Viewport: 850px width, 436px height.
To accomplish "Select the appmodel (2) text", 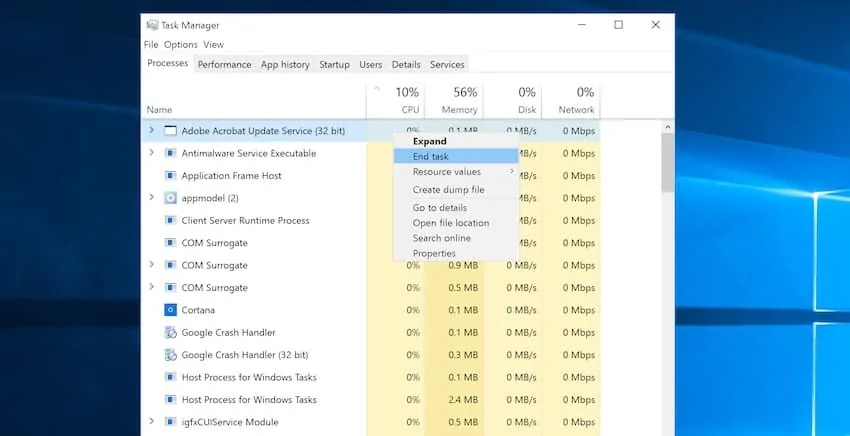I will (210, 198).
